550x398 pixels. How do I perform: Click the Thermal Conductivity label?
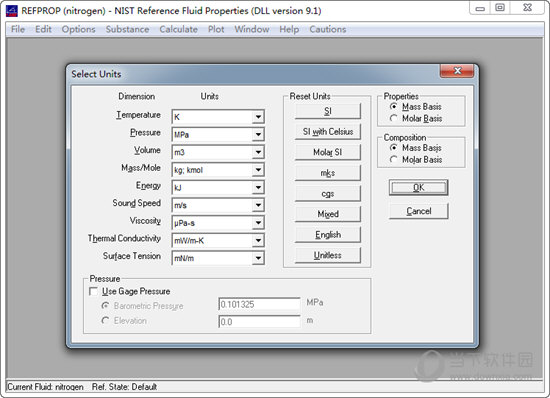pos(124,238)
